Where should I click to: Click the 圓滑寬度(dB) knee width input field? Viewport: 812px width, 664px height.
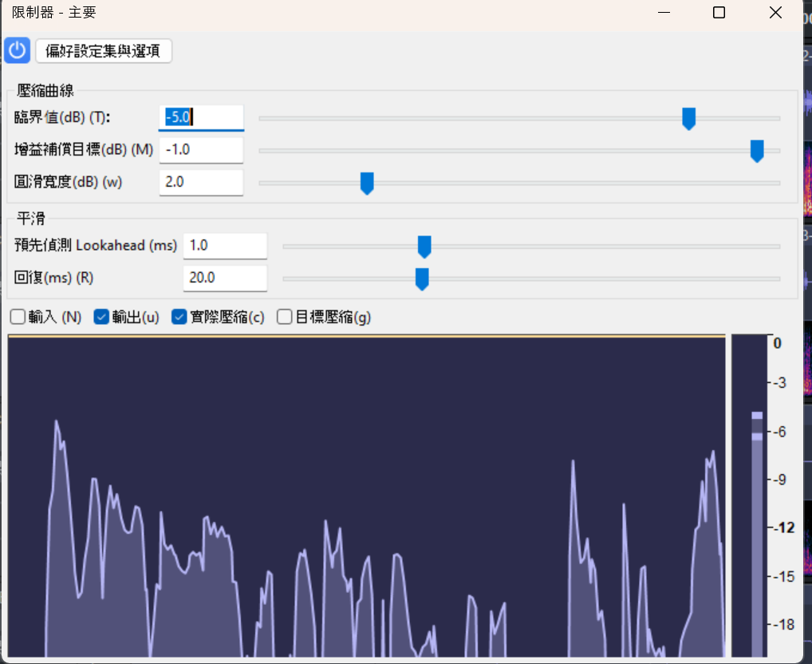point(201,182)
